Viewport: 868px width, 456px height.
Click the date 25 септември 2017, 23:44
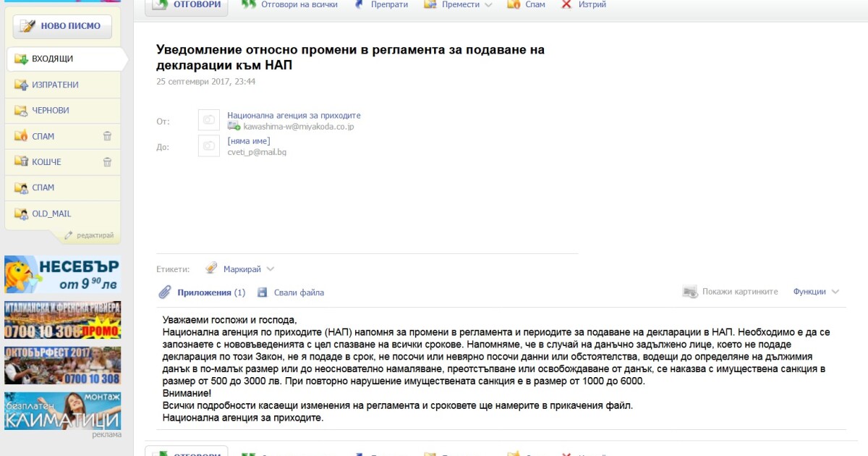click(205, 82)
